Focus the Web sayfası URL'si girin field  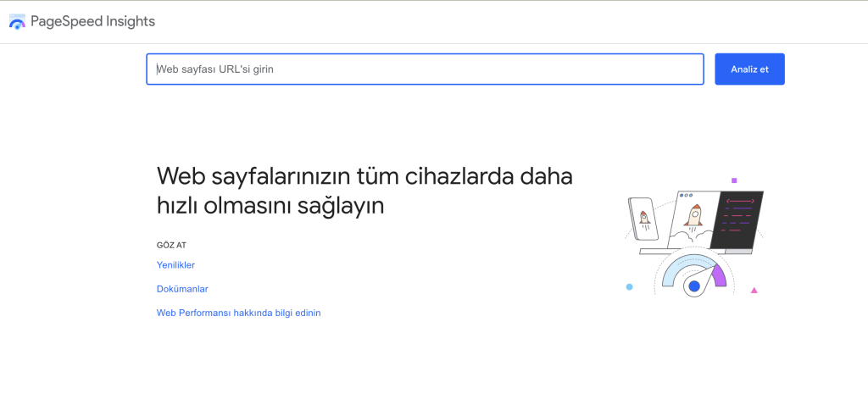(425, 69)
